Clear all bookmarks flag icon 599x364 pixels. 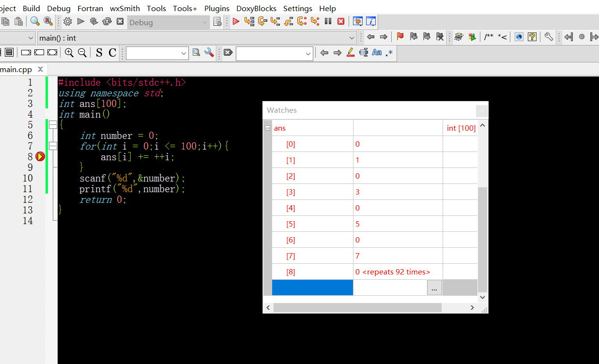pos(440,37)
